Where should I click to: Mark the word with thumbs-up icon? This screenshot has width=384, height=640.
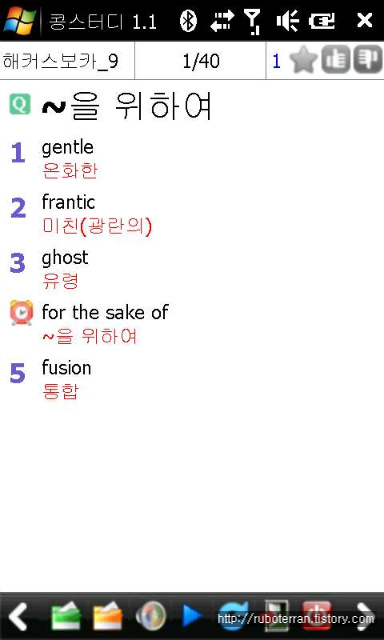coord(335,60)
